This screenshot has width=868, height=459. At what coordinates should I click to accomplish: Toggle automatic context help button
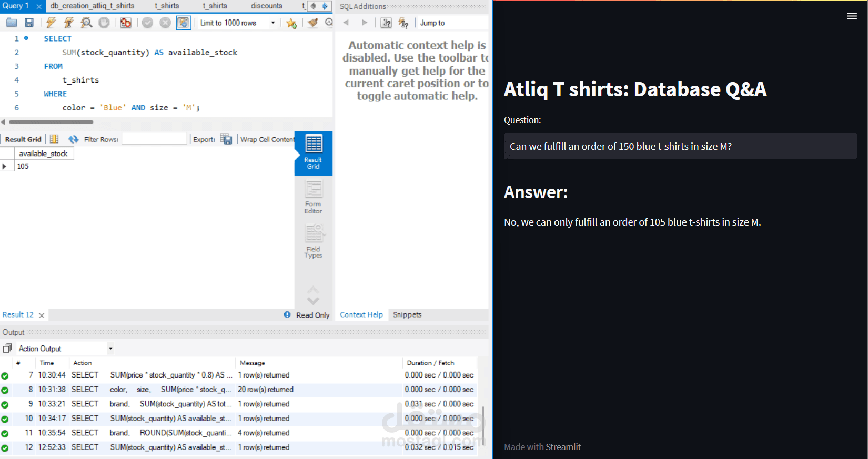click(403, 23)
